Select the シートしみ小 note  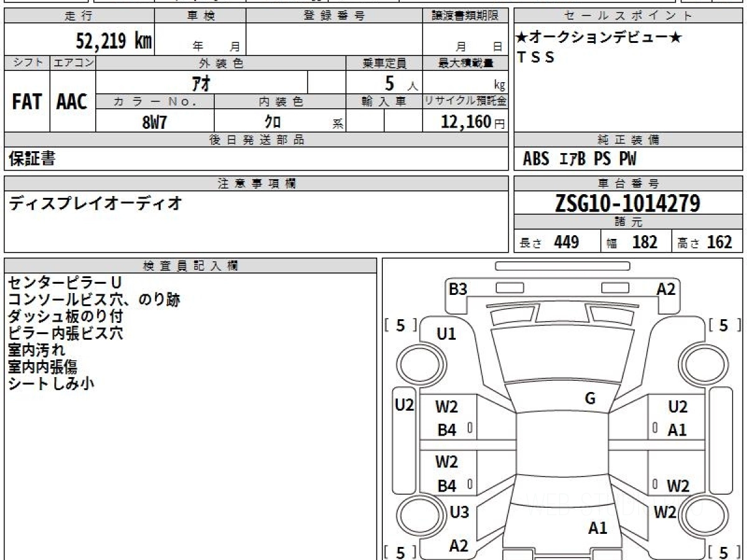(51, 383)
